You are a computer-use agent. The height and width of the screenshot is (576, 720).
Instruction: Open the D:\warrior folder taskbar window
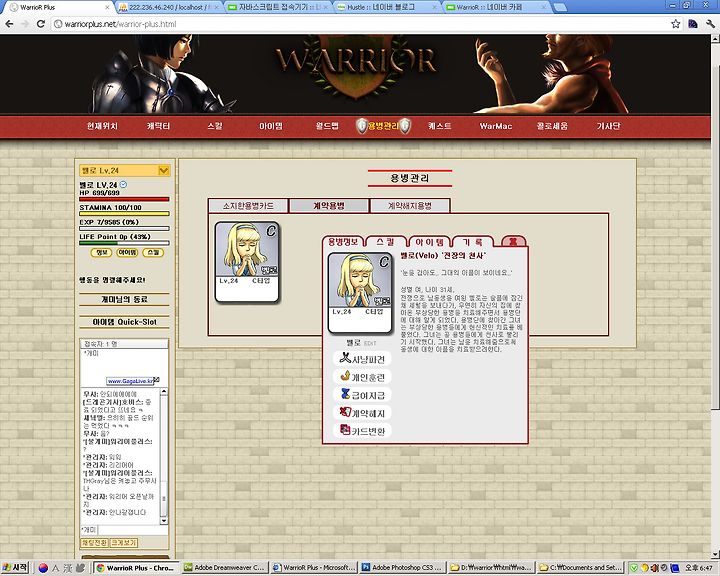[492, 568]
